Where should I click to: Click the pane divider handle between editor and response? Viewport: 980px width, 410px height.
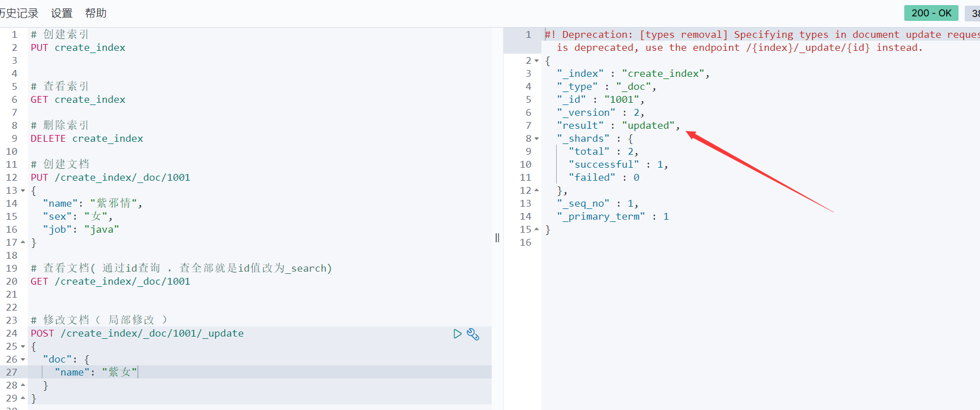(x=497, y=238)
